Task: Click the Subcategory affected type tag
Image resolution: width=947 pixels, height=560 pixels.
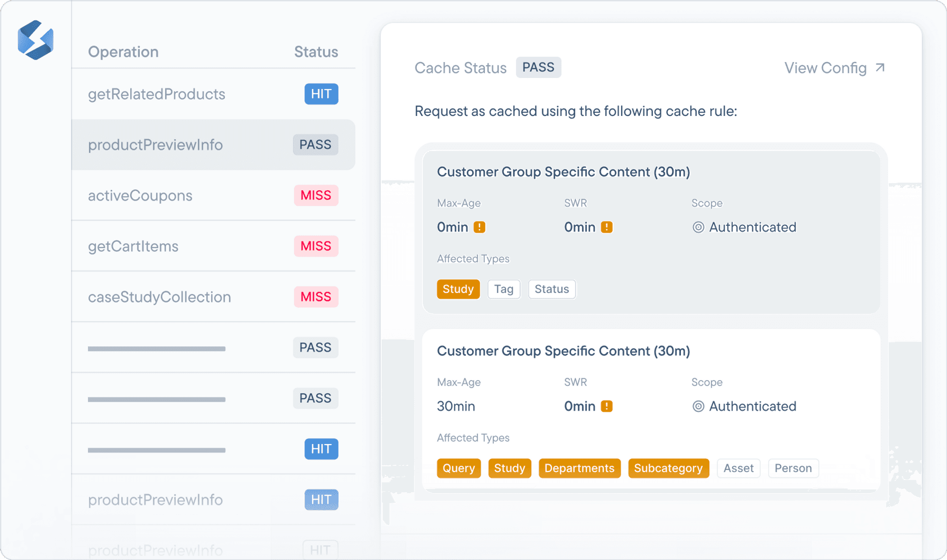Action: [668, 468]
